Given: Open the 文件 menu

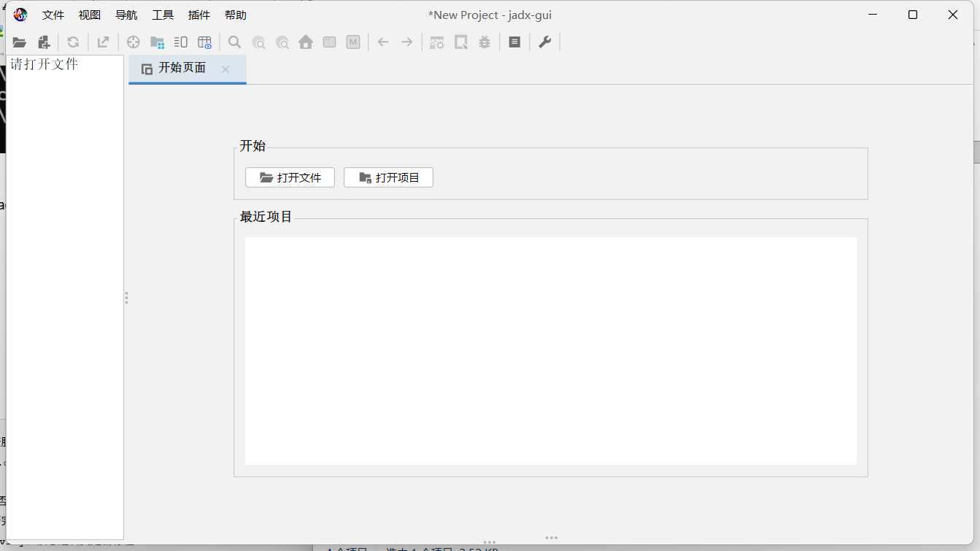Looking at the screenshot, I should 53,15.
